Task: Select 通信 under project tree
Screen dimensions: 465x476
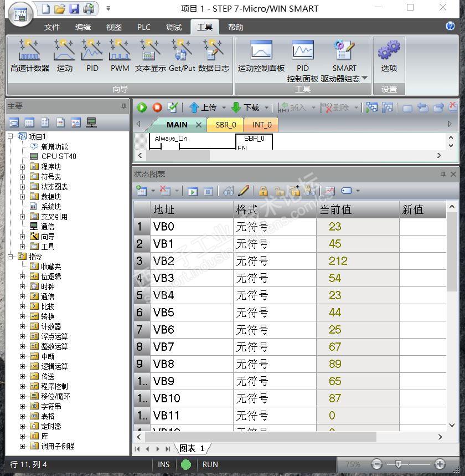Action: pyautogui.click(x=48, y=227)
